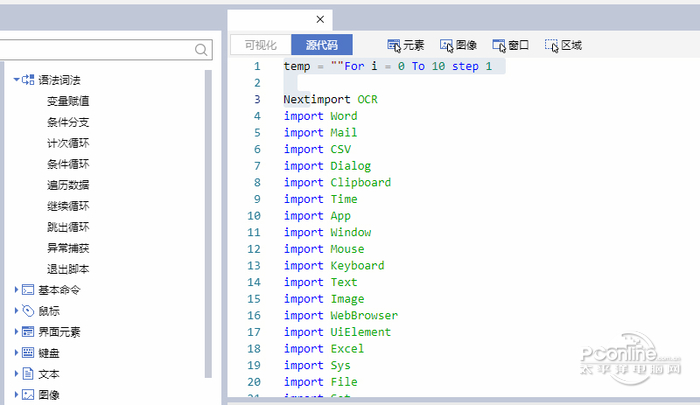Expand the 图像 tree node

pos(17,395)
